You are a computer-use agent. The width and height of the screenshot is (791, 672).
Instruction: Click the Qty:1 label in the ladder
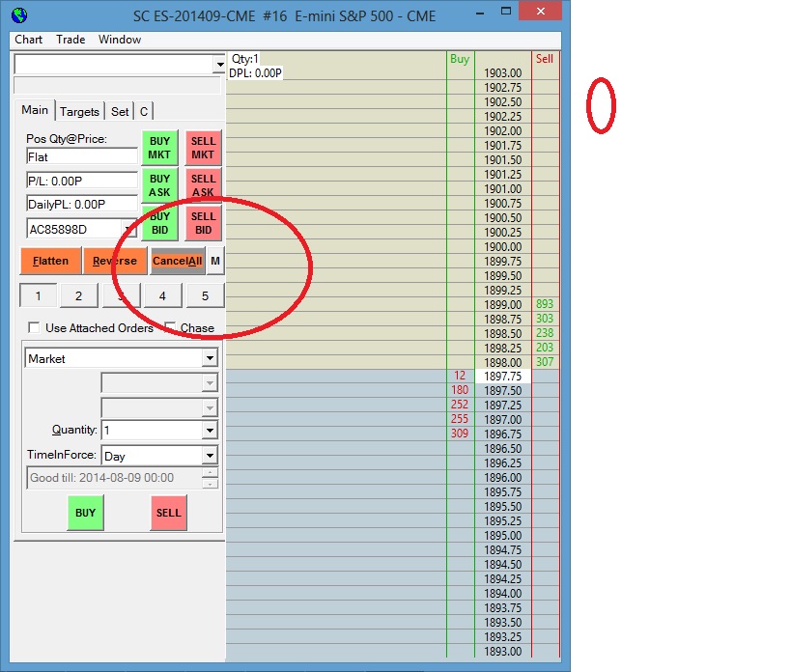244,59
